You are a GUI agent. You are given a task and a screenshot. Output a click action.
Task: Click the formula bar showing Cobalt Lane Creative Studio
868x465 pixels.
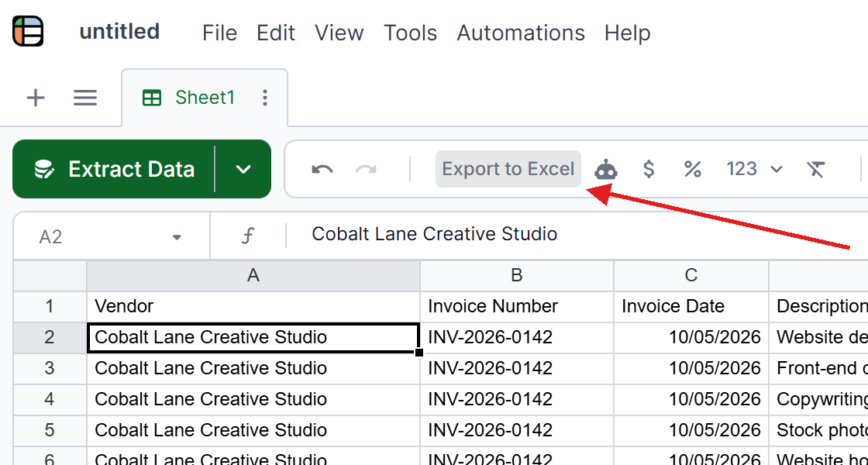pos(435,234)
